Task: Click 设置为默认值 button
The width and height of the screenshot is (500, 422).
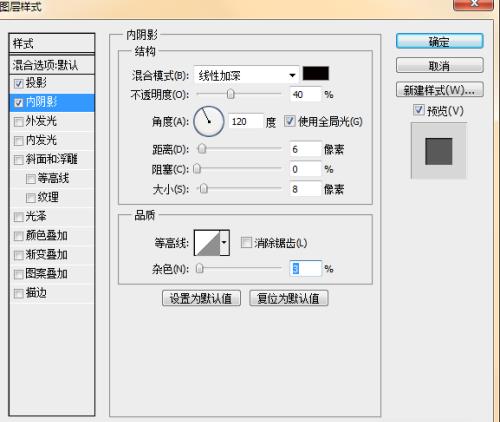Action: [x=201, y=298]
